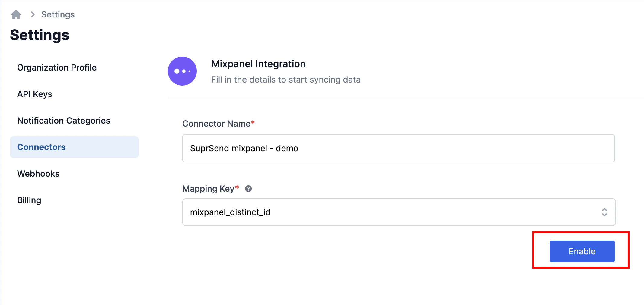Click the Settings page title
This screenshot has height=305, width=644.
pos(40,35)
